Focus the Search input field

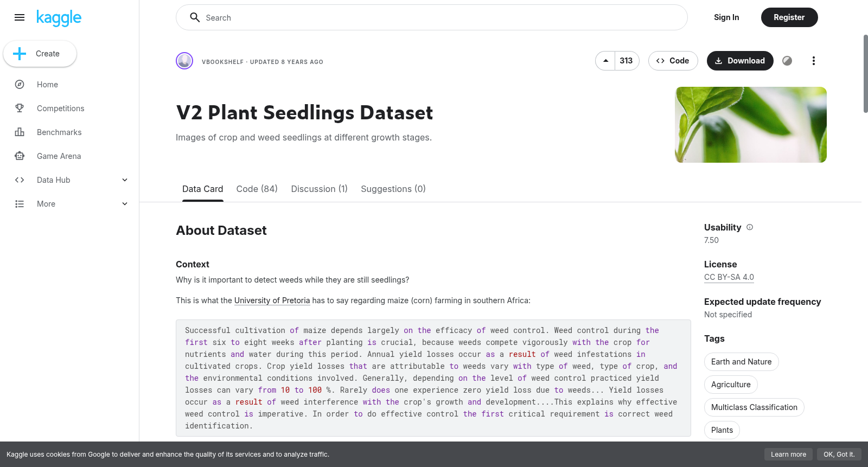(x=432, y=17)
